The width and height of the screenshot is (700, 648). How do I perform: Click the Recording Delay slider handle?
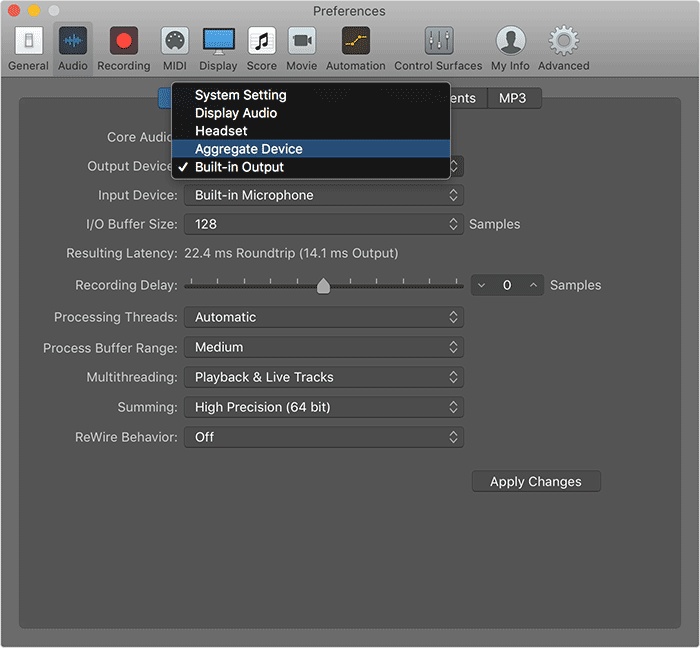(323, 286)
